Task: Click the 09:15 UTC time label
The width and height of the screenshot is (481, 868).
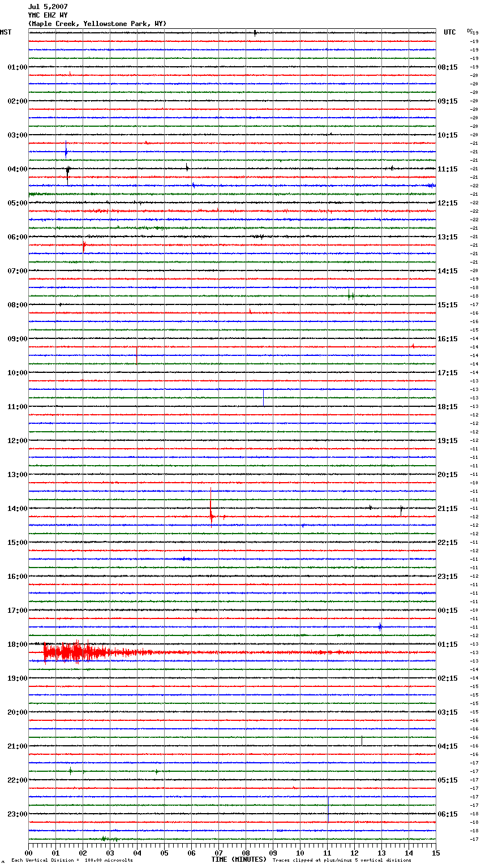Action: point(448,101)
